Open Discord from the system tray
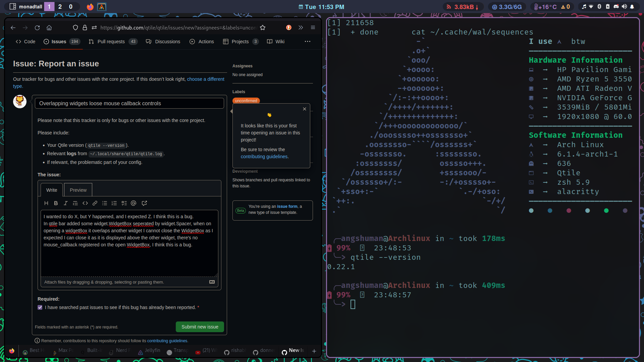 tap(616, 7)
